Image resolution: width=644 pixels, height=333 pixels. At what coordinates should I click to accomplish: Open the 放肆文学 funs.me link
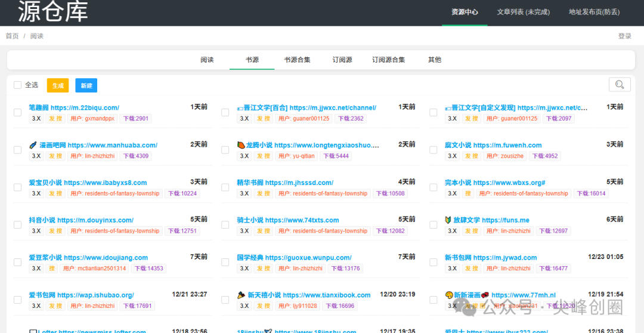pyautogui.click(x=487, y=220)
